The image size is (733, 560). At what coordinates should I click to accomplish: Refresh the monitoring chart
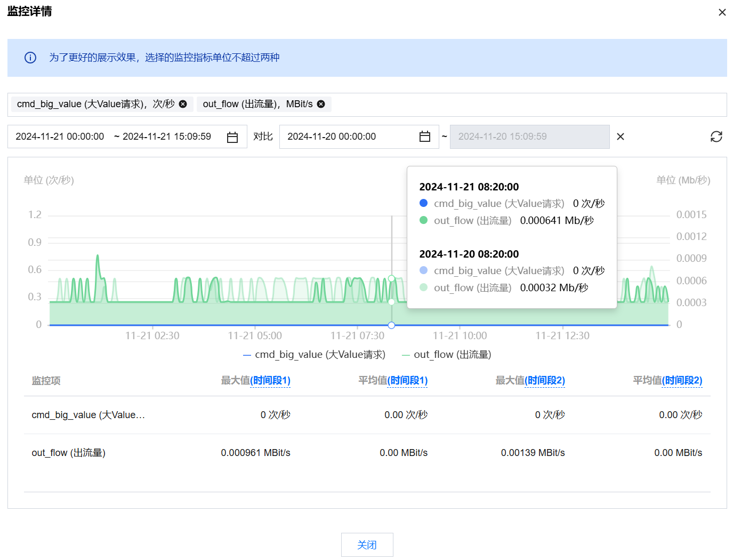coord(716,137)
